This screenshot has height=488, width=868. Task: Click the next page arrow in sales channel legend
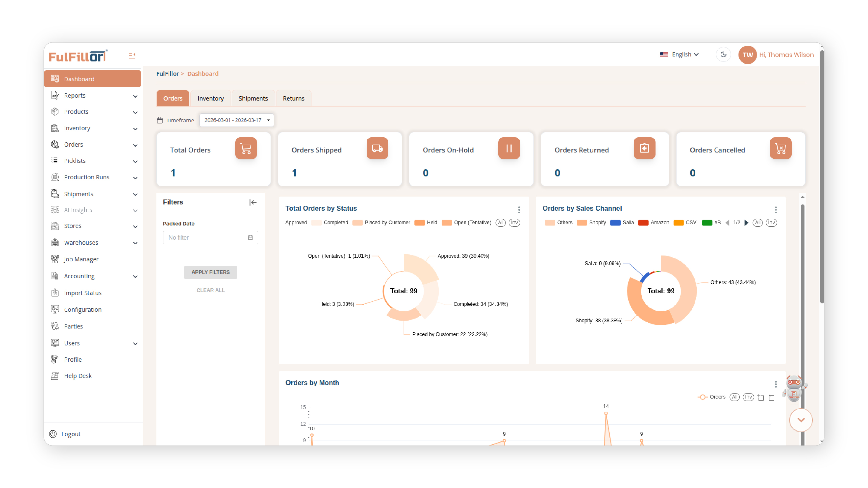[x=747, y=223]
